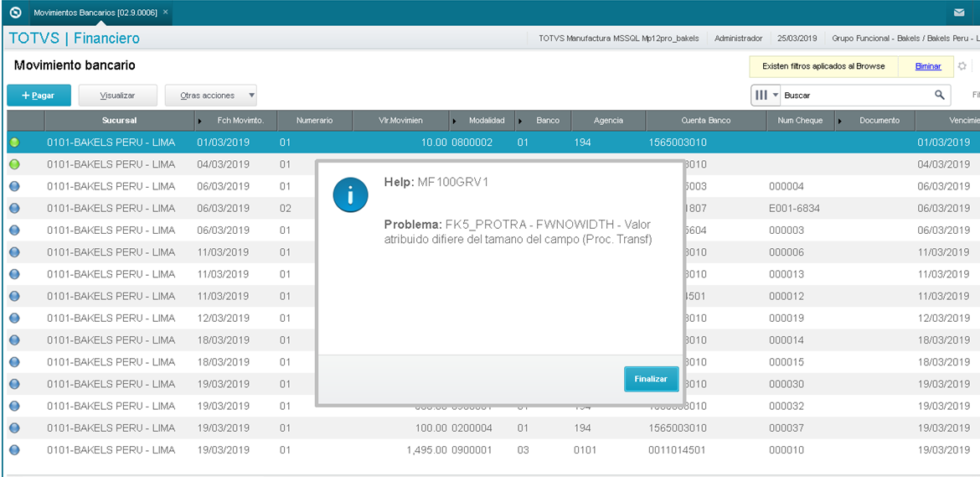
Task: Click blue status icon of cheque 000003 row
Action: point(15,230)
